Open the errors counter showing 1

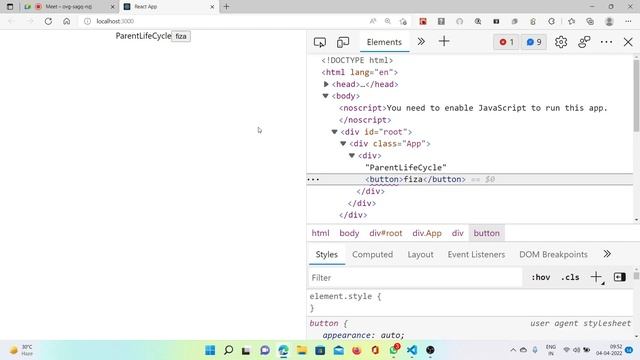507,42
